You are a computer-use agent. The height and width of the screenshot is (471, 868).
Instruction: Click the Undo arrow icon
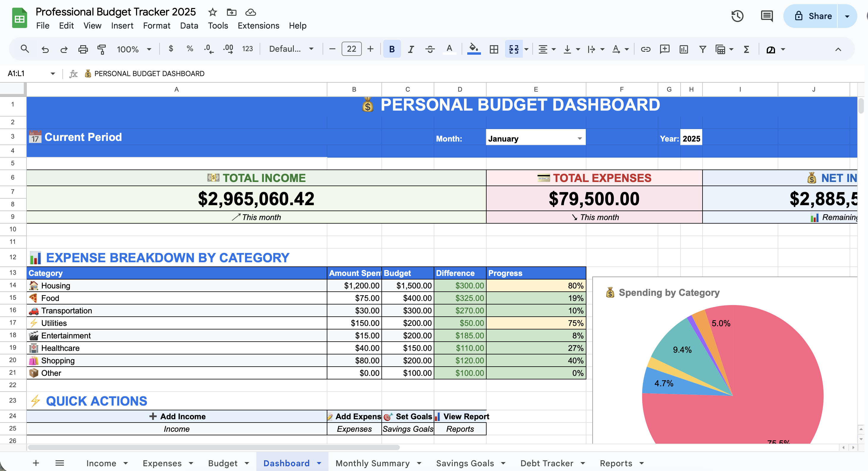click(x=45, y=49)
